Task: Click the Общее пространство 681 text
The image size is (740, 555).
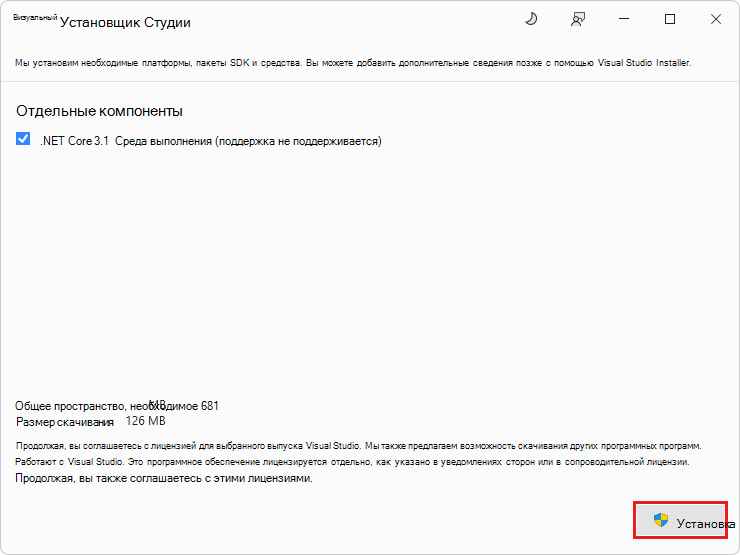Action: [x=117, y=406]
